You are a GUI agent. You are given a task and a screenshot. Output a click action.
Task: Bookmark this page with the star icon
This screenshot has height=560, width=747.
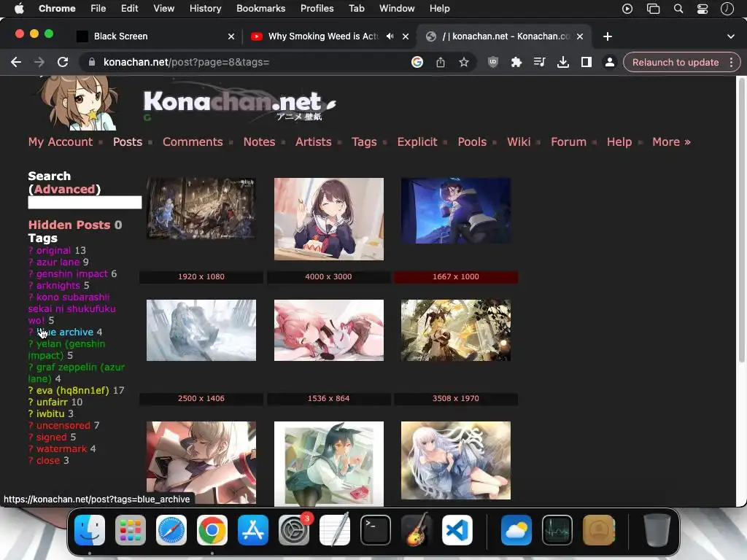coord(463,63)
